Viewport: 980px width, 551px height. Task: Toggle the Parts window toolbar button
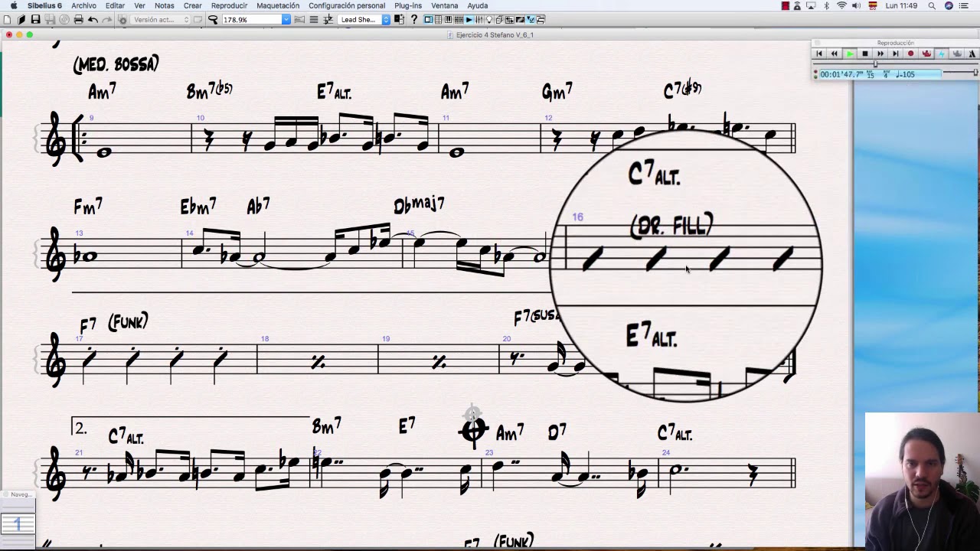point(499,19)
